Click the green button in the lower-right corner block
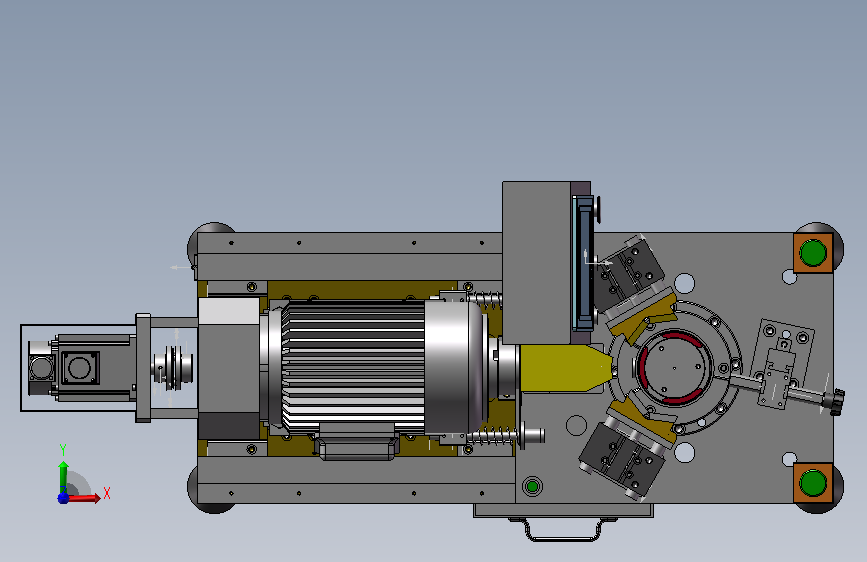 (813, 483)
